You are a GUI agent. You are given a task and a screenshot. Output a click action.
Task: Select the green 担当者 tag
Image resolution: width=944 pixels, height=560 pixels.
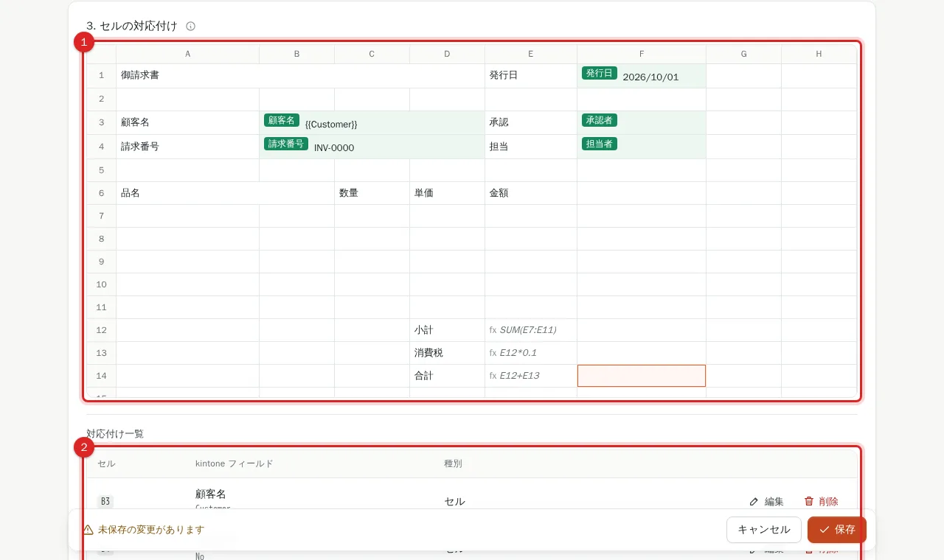click(600, 144)
